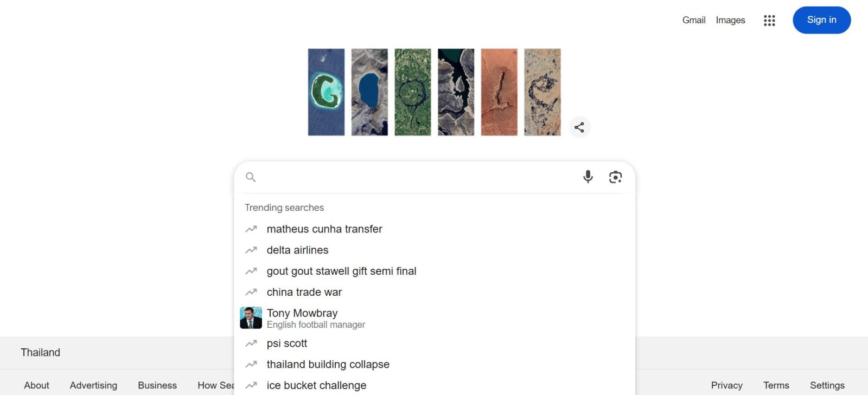Image resolution: width=868 pixels, height=395 pixels.
Task: Select Tony Mowbray profile thumbnail
Action: coord(251,318)
